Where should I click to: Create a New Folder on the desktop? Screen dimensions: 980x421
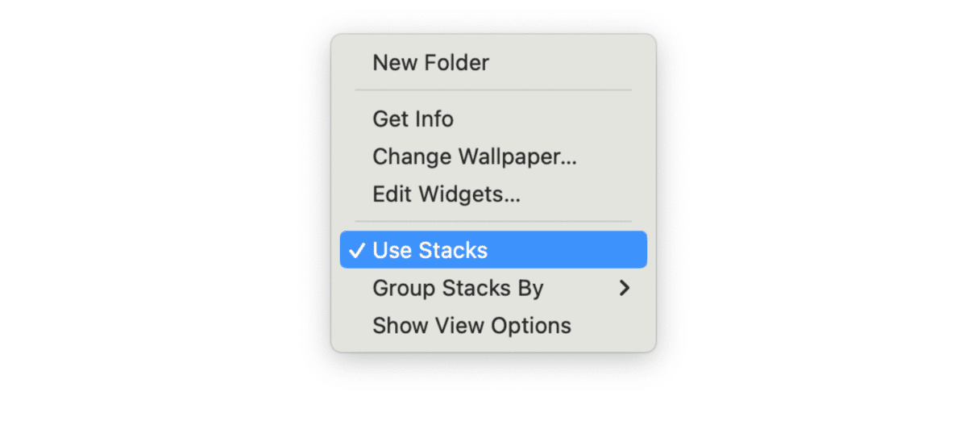430,63
